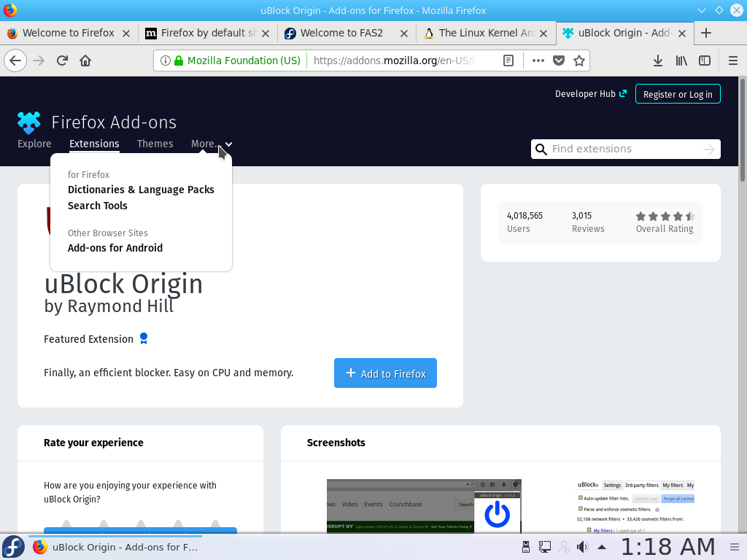Click Register or Log in
747x560 pixels.
(678, 94)
